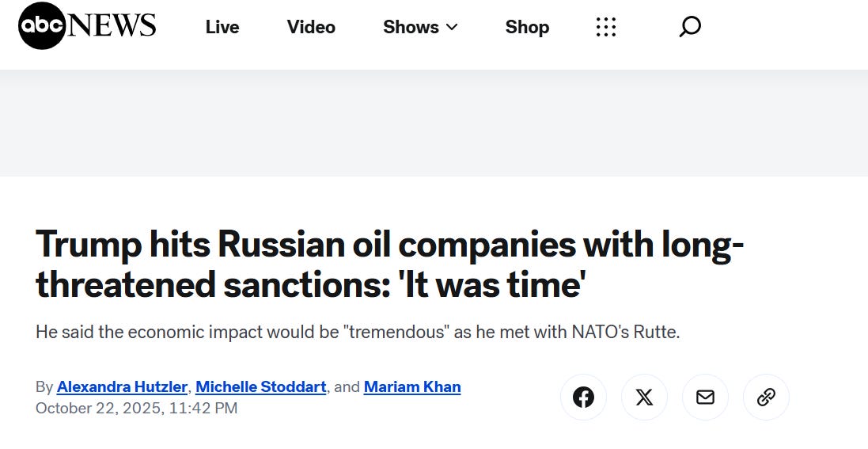Expand the Shows dropdown menu

[411, 27]
